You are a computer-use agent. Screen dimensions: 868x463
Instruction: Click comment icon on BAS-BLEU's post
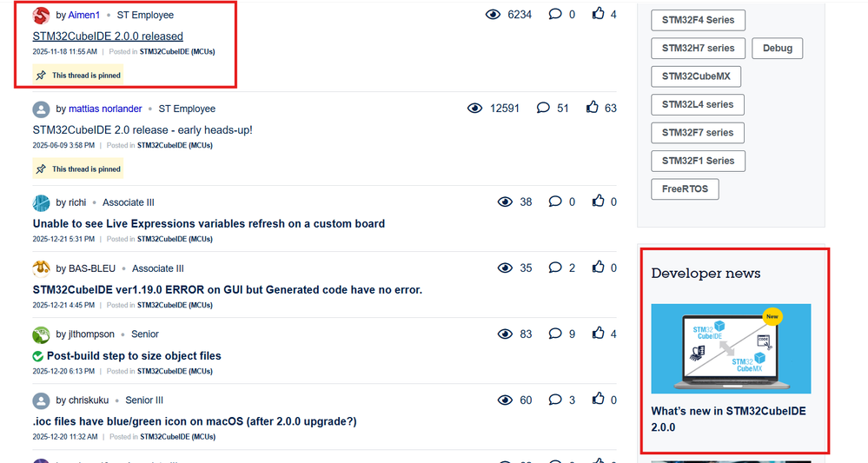click(x=554, y=268)
